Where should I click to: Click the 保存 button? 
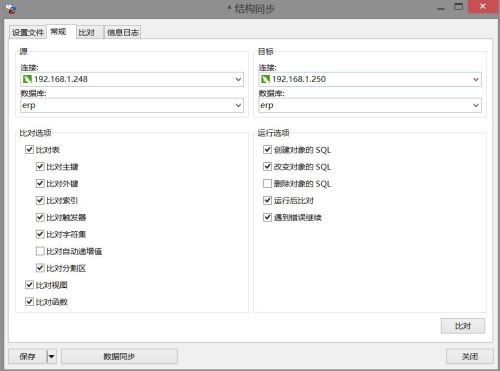pos(28,357)
